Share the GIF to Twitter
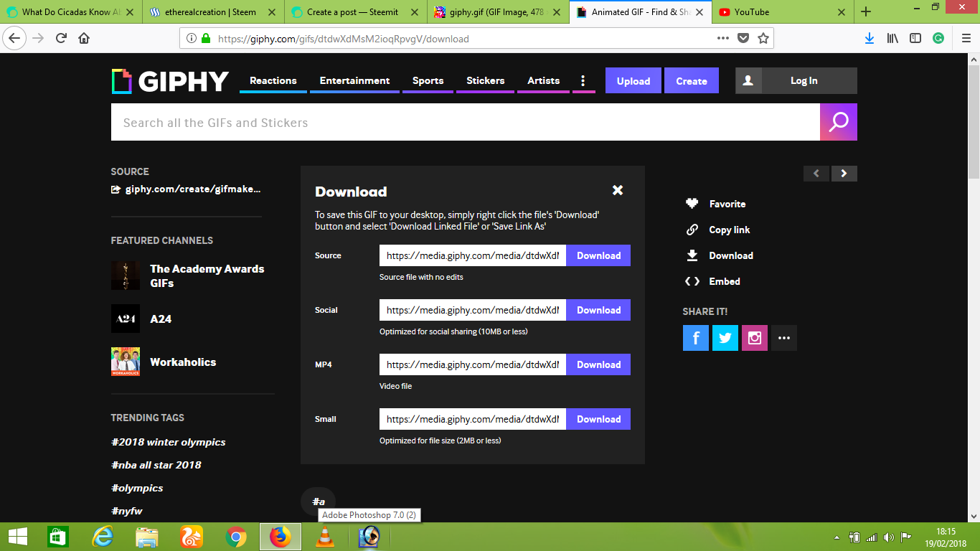The height and width of the screenshot is (551, 980). 725,337
